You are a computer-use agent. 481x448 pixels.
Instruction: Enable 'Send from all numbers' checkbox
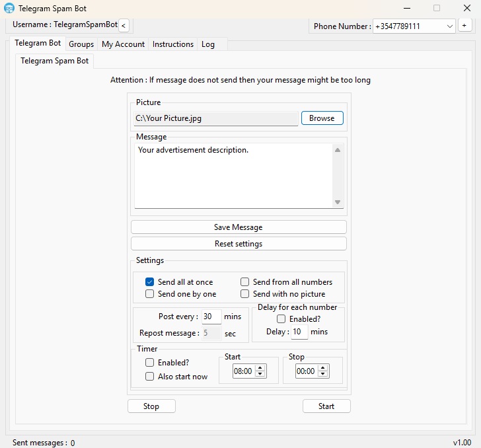pyautogui.click(x=245, y=282)
